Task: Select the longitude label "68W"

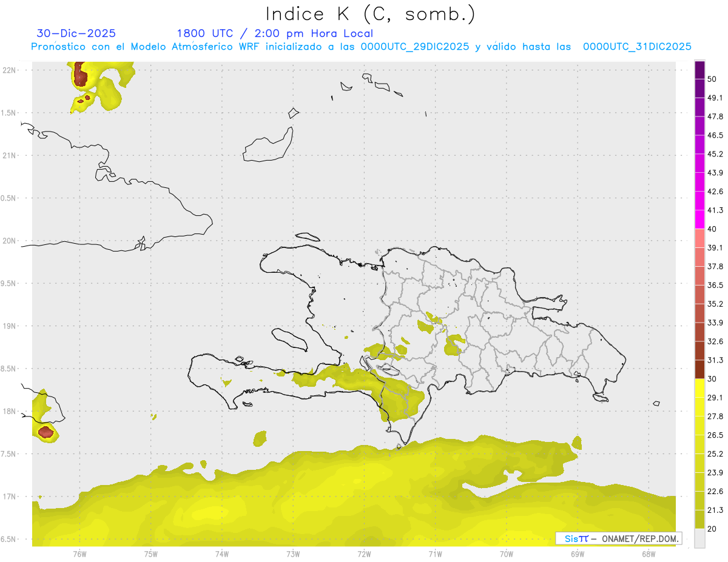Action: coord(649,554)
